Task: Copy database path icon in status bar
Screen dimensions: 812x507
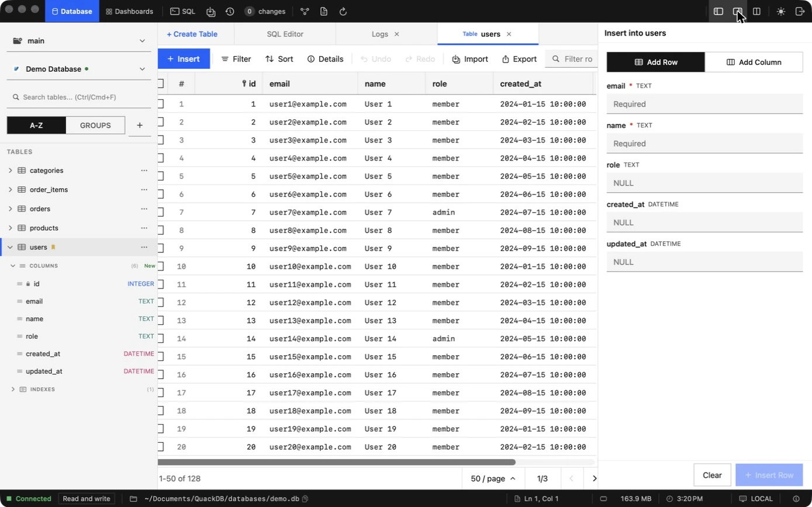Action: click(x=305, y=499)
